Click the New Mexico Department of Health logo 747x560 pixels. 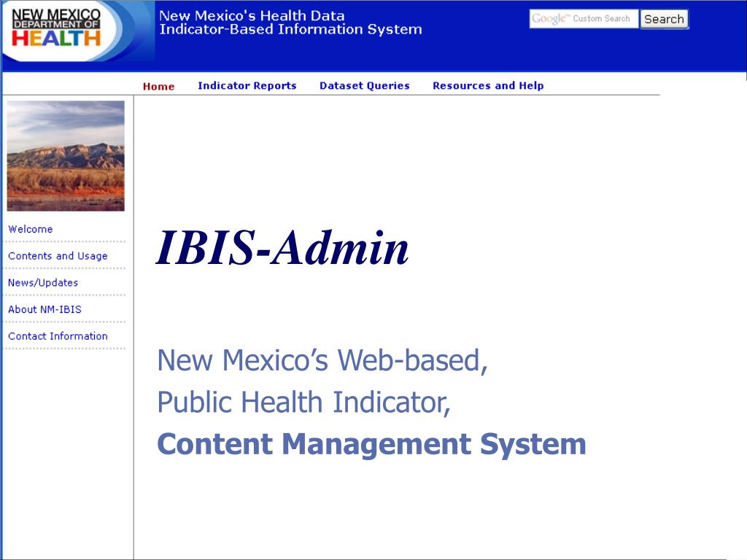pyautogui.click(x=56, y=28)
